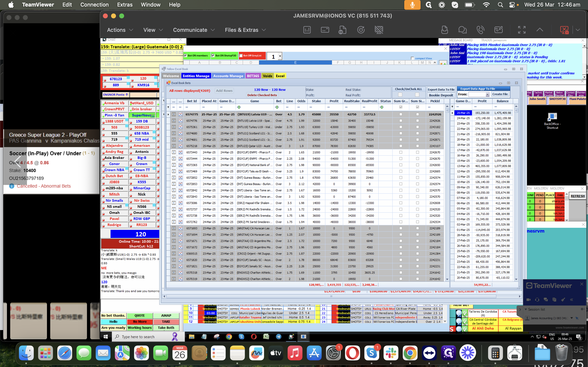
Task: Toggle the Bot Off GreyList checkbox
Action: [x=241, y=56]
